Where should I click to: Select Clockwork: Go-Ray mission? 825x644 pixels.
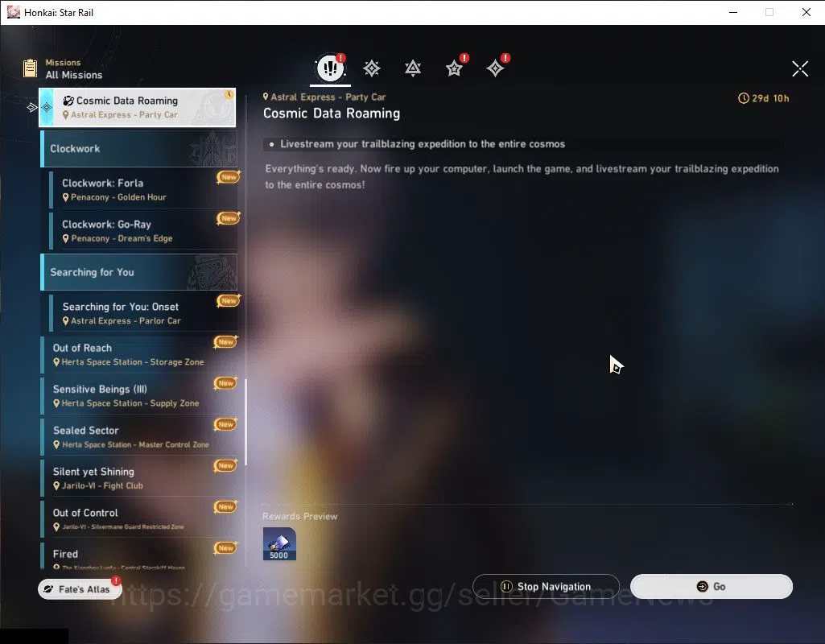pyautogui.click(x=143, y=230)
